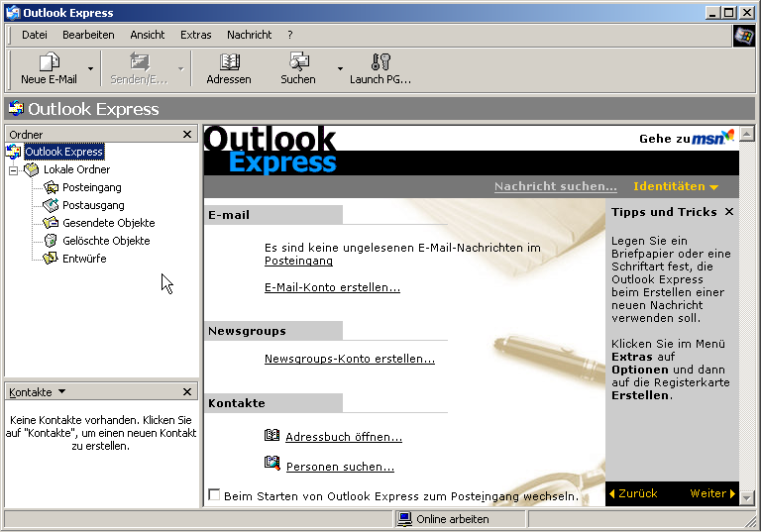Open the Senden/Empfangen dropdown arrow
Screen dimensions: 761x532
(x=181, y=68)
